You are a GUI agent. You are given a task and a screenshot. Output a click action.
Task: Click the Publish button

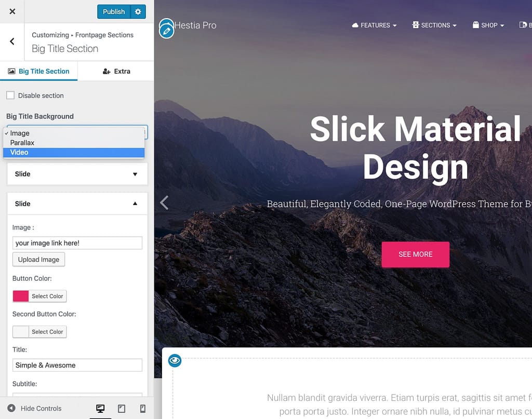[x=114, y=11]
